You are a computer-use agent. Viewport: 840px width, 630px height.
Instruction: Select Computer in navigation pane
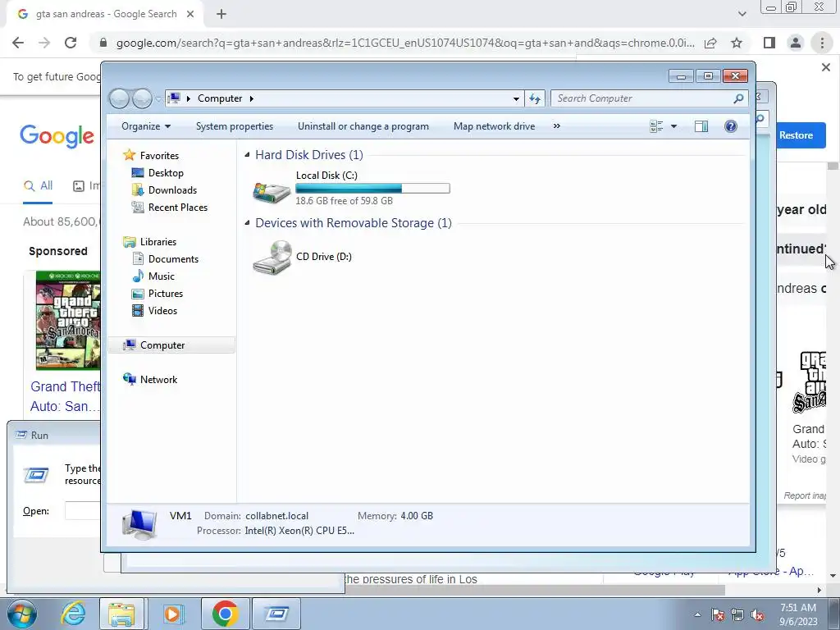[171, 345]
